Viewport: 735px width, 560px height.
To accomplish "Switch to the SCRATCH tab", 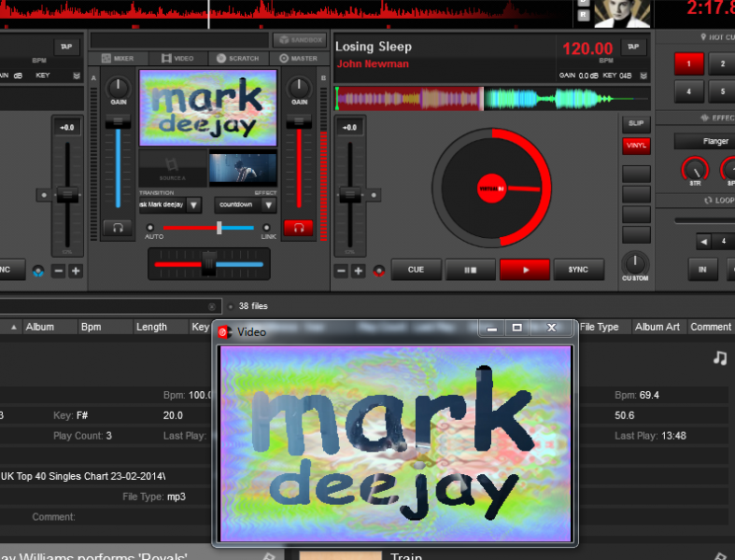I will [238, 58].
